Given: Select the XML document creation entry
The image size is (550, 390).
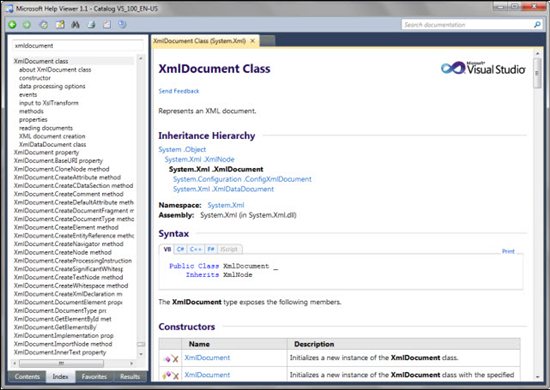Looking at the screenshot, I should coord(52,136).
